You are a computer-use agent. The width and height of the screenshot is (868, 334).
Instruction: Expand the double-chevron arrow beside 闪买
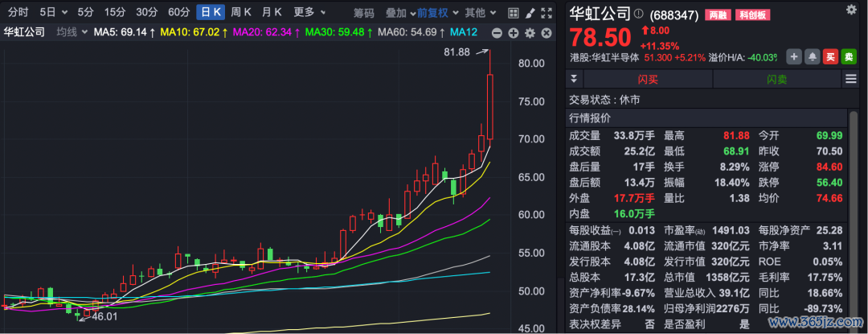pos(575,79)
